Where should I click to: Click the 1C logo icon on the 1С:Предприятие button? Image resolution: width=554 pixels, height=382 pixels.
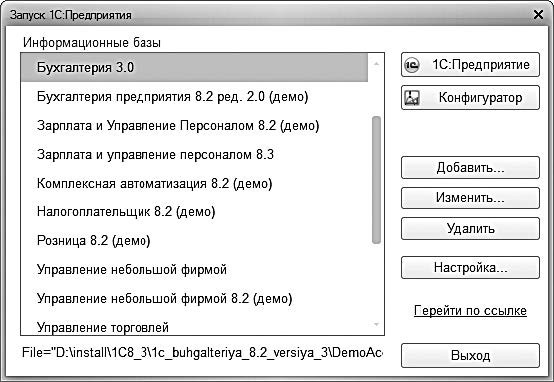coord(412,65)
